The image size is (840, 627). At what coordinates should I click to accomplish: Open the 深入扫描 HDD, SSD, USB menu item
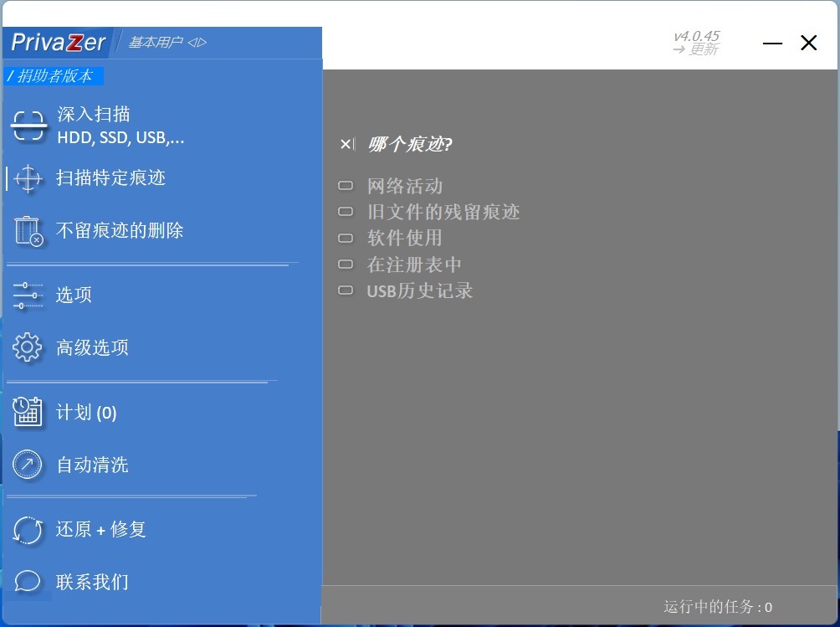[x=120, y=126]
